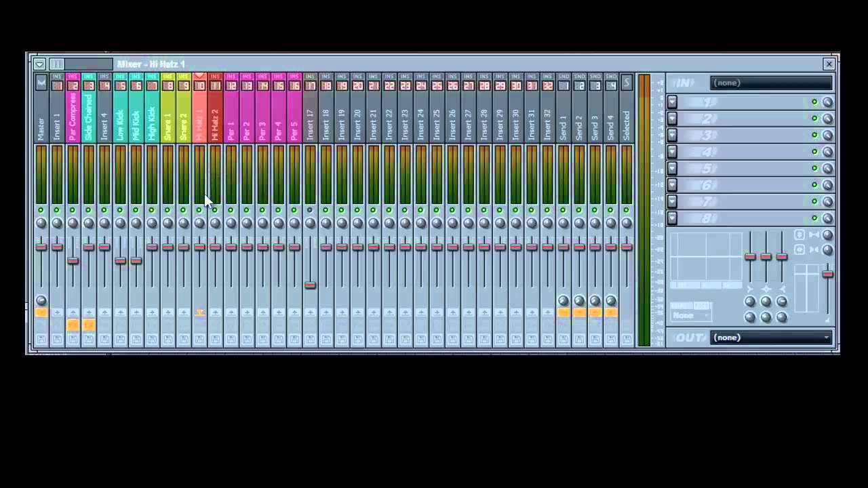868x488 pixels.
Task: Click the lowered Insert 17 volume fader
Action: tap(310, 285)
